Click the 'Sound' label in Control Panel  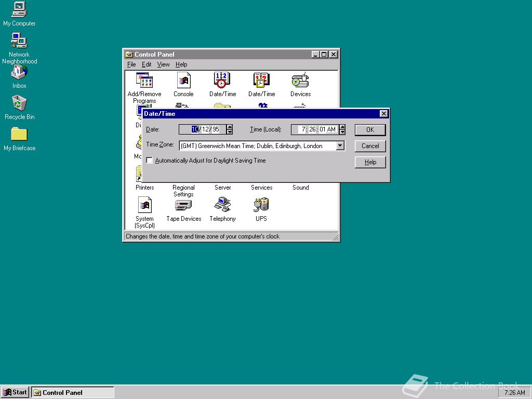(x=301, y=187)
